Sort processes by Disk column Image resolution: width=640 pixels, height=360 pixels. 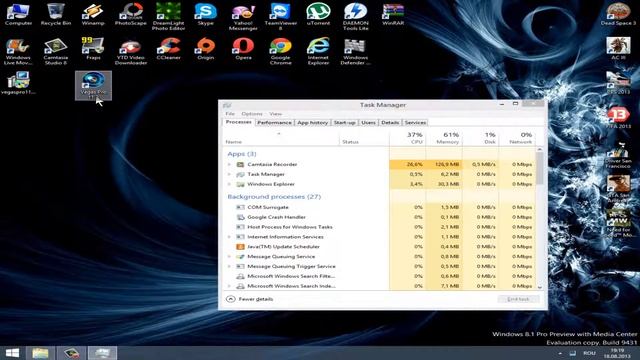coord(480,138)
